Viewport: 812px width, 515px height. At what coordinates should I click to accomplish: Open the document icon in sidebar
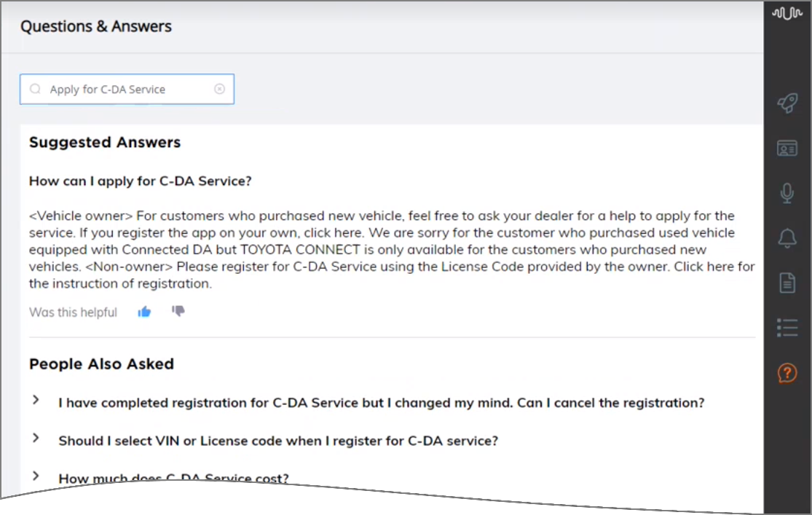[x=787, y=283]
